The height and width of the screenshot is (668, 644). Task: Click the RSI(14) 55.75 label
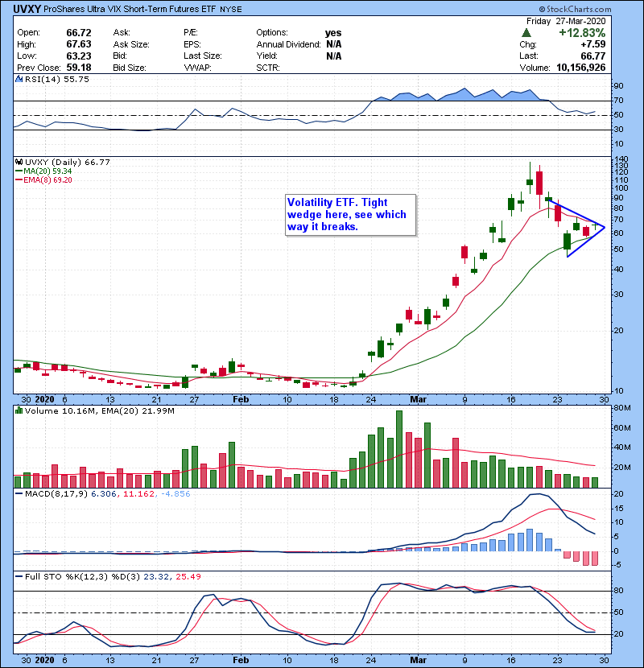point(57,79)
